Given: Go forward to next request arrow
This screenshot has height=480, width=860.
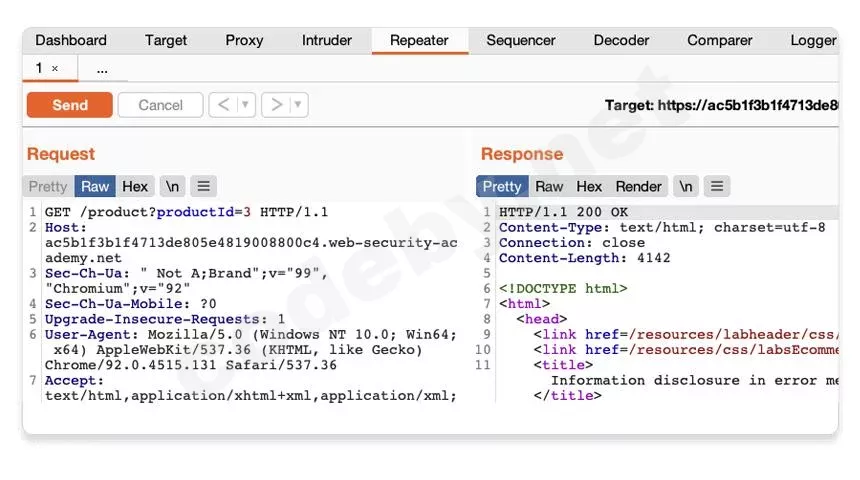Looking at the screenshot, I should tap(276, 105).
